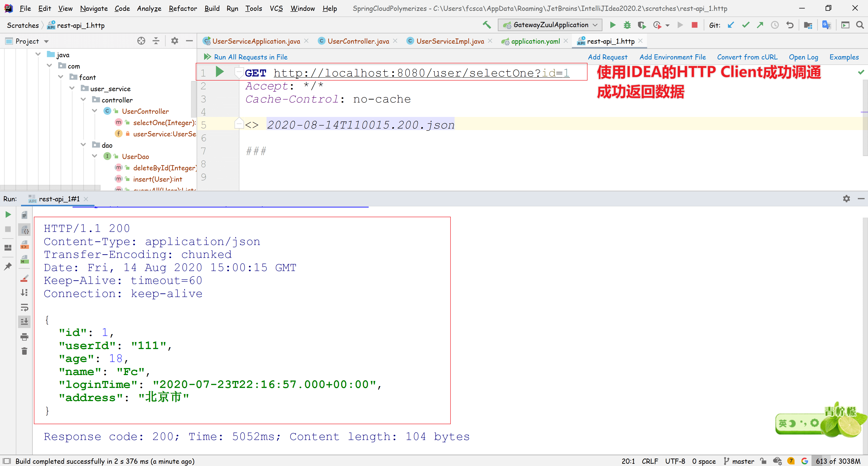Image resolution: width=868 pixels, height=466 pixels.
Task: Toggle pin tab in Run panel
Action: 8,266
